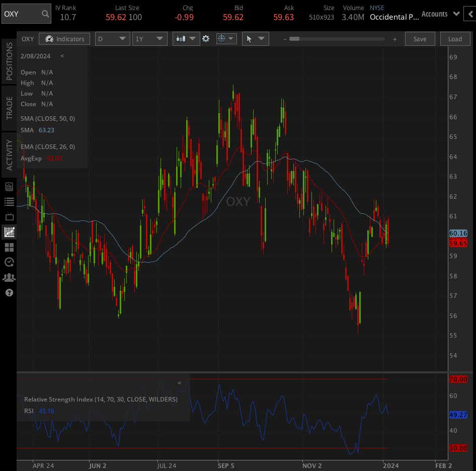Open the trade history clock icon
The image size is (476, 471).
coord(9,262)
